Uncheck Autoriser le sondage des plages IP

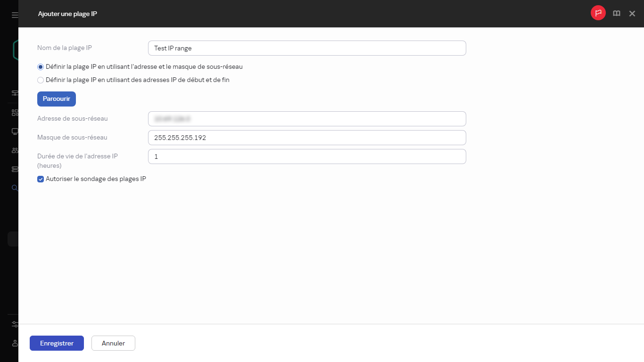(x=41, y=179)
